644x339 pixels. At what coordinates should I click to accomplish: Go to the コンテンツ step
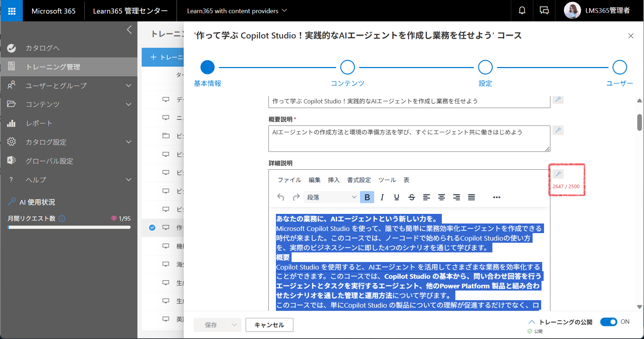click(x=347, y=67)
